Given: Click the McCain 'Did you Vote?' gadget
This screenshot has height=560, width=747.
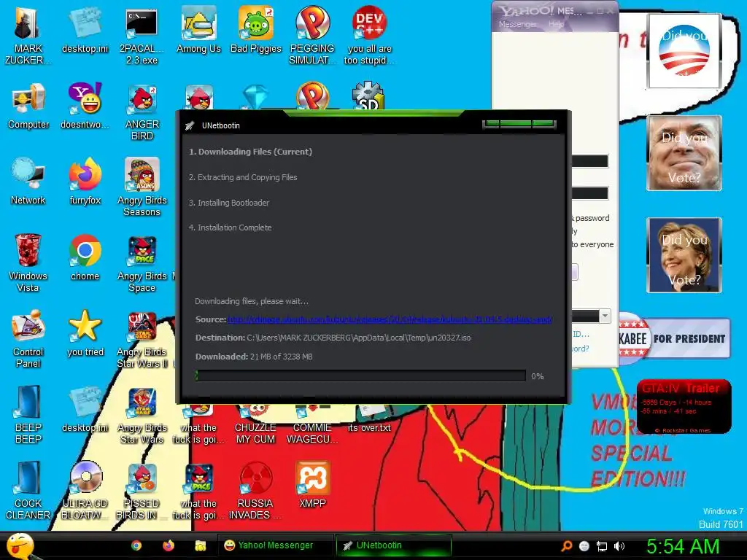Looking at the screenshot, I should [x=684, y=153].
